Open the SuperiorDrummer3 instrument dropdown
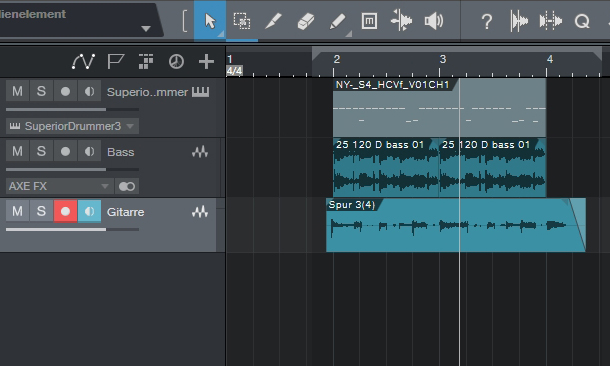610x366 pixels. tap(72, 126)
